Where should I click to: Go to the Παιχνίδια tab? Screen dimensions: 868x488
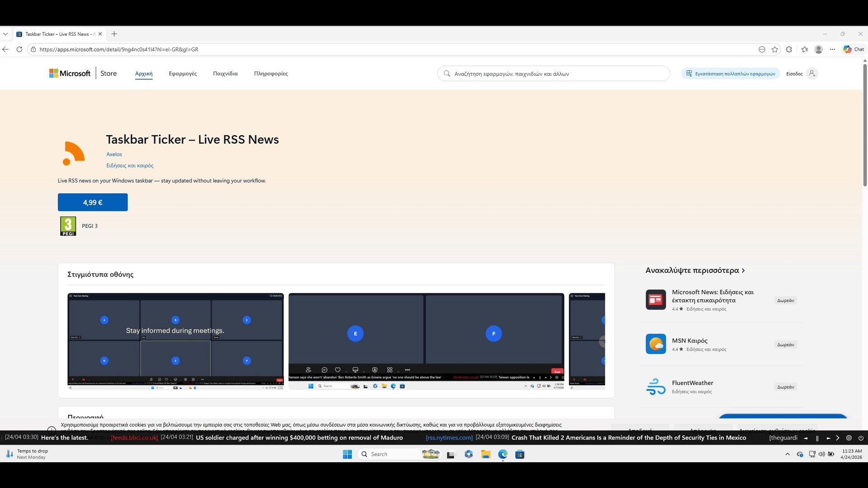pyautogui.click(x=225, y=74)
